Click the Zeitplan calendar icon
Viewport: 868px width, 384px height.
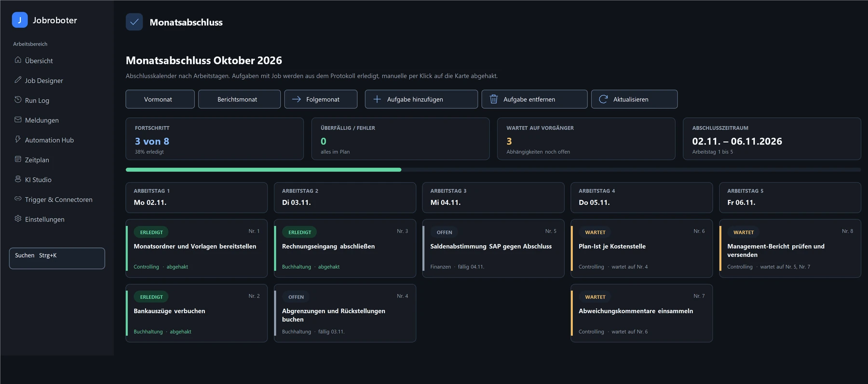tap(18, 159)
